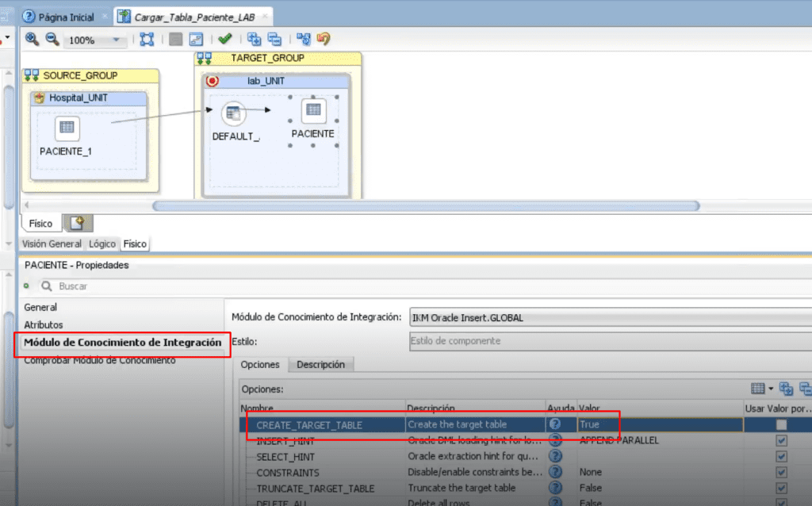Switch to the Lógico tab
812x506 pixels.
pyautogui.click(x=102, y=244)
